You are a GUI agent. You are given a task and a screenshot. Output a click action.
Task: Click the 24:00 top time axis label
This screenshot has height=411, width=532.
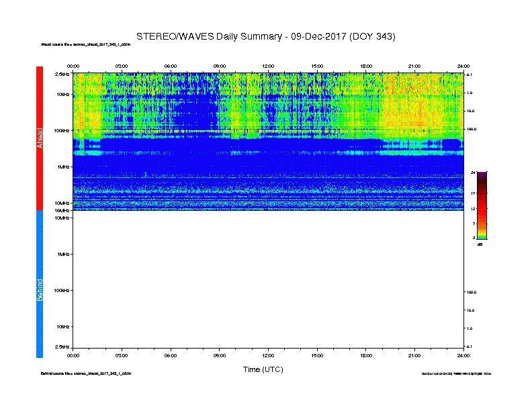463,66
